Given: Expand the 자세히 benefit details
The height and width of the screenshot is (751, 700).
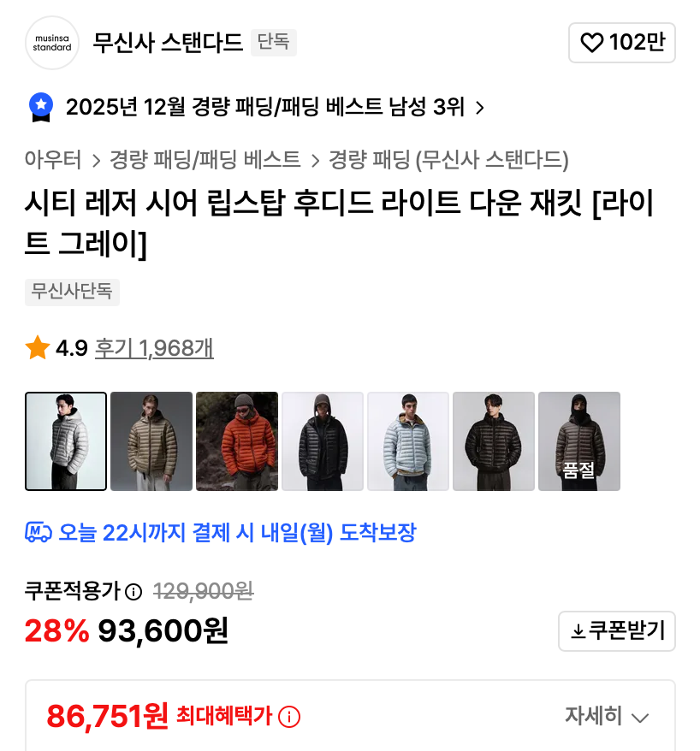Looking at the screenshot, I should (607, 717).
